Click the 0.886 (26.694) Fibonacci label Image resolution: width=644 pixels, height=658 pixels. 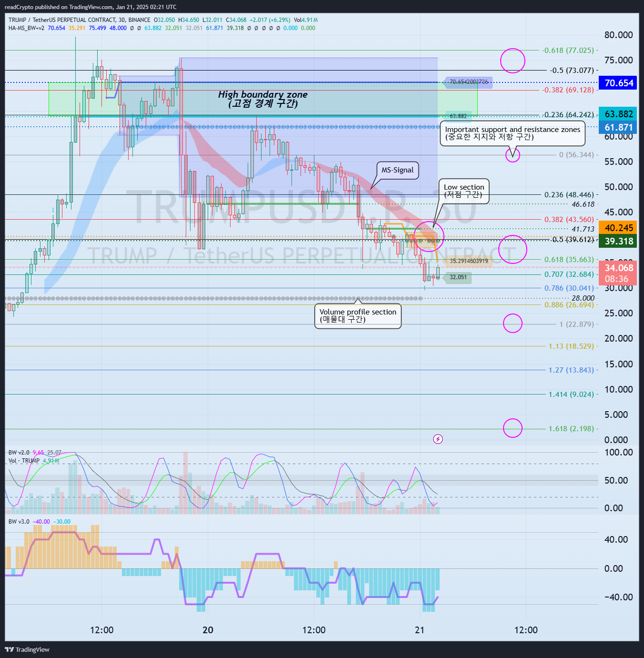[x=569, y=304]
